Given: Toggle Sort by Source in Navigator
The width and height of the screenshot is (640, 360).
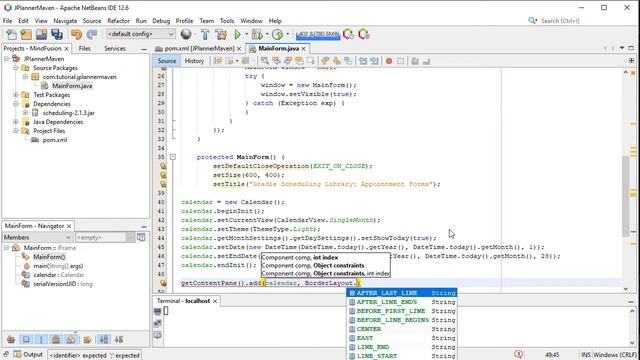Looking at the screenshot, I should (x=119, y=340).
